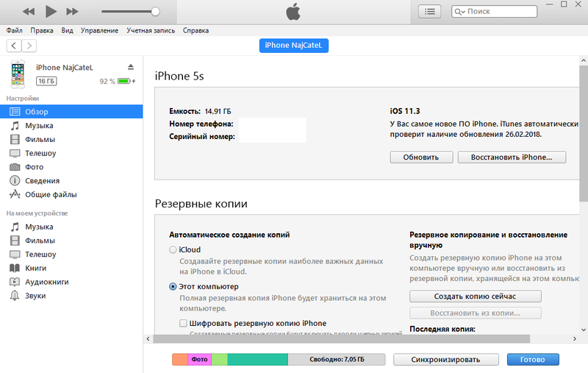Click the Синхронизировать button
Screen dimensions: 588x373
[x=445, y=360]
